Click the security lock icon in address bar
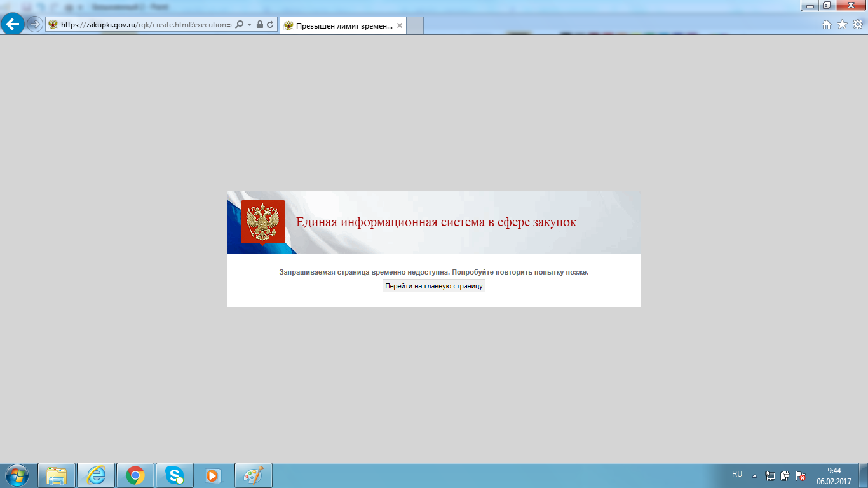The image size is (868, 488). (x=260, y=25)
